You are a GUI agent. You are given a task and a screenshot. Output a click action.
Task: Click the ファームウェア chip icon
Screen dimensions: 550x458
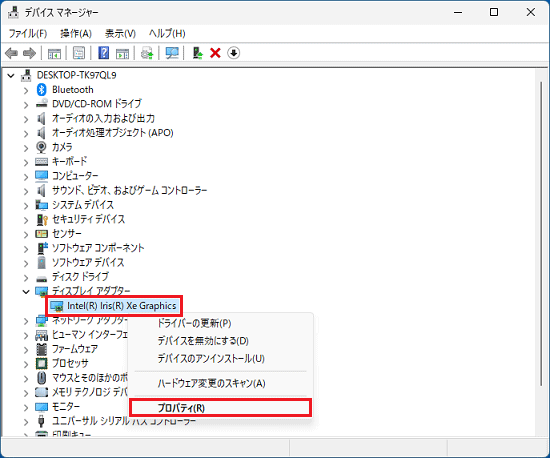(x=41, y=349)
